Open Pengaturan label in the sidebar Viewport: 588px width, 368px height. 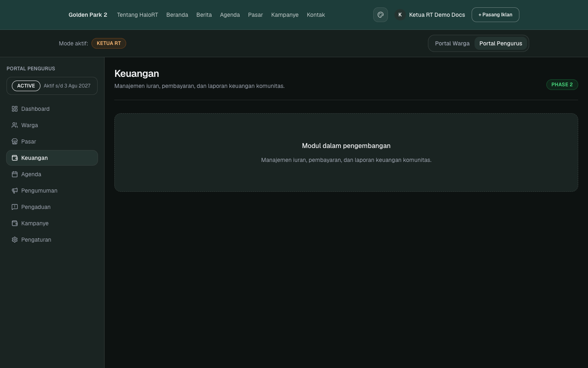point(36,240)
